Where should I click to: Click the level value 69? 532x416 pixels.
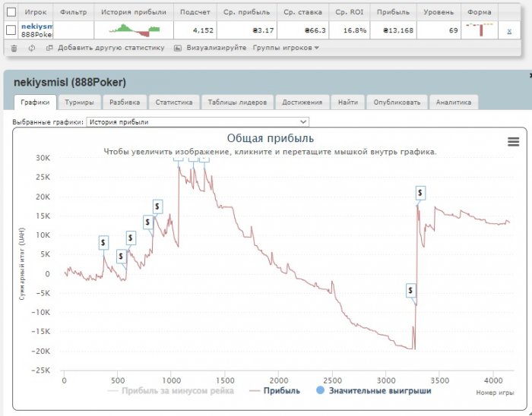453,30
